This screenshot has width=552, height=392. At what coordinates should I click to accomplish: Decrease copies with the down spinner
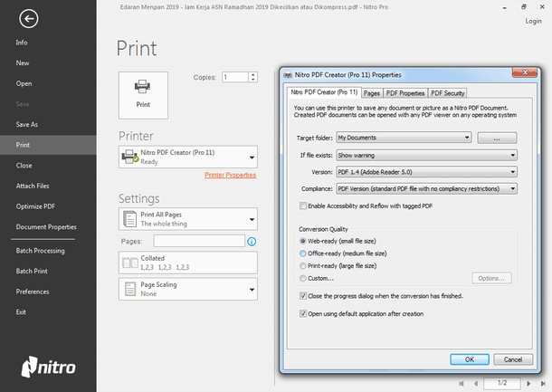tap(252, 80)
